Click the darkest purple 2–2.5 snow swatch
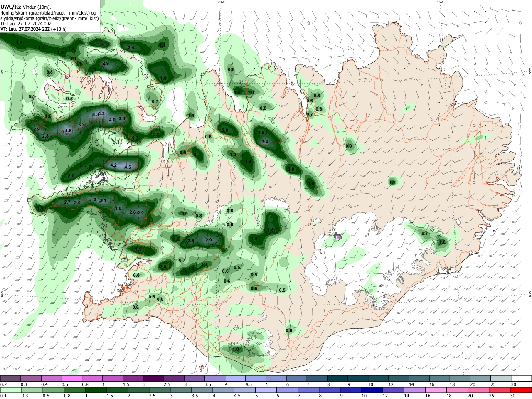Image resolution: width=532 pixels, height=399 pixels. click(x=153, y=378)
